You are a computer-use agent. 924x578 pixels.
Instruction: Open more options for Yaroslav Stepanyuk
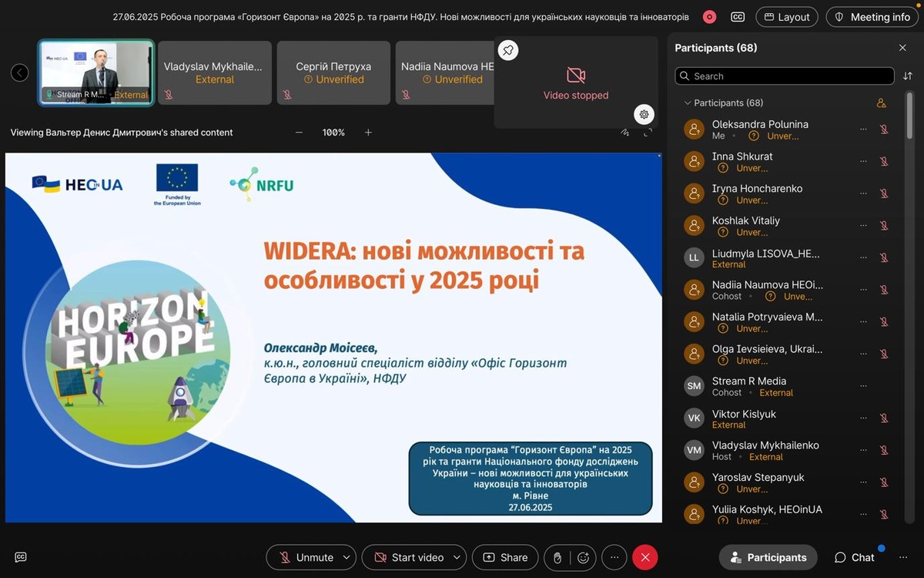click(x=864, y=482)
